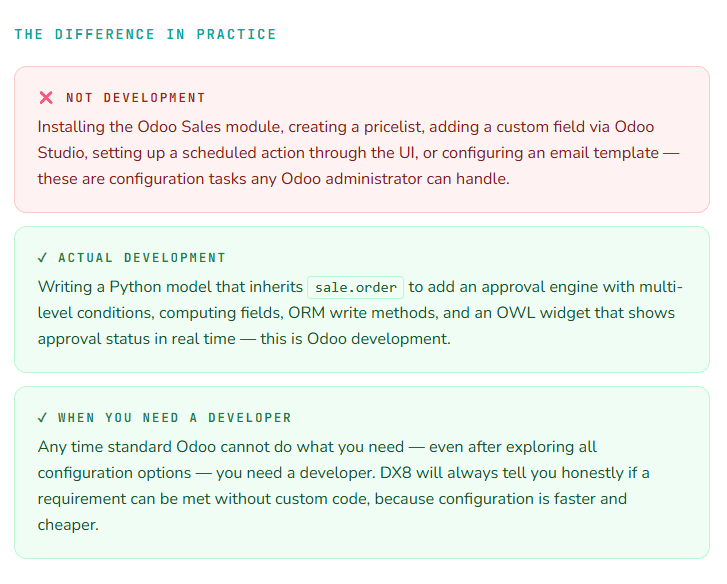
Task: Click the green When You Need a Developer card
Action: [362, 472]
